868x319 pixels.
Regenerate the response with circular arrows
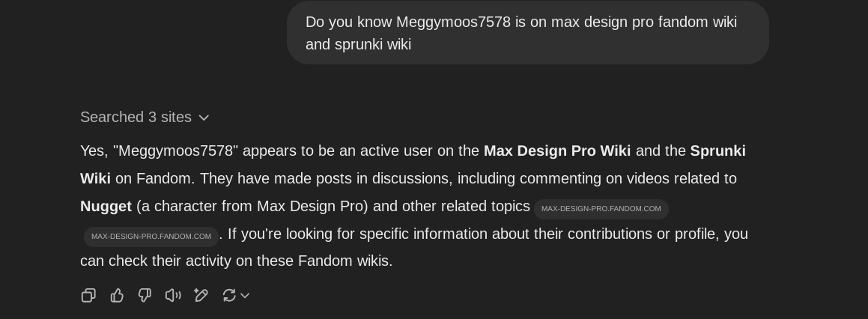(229, 296)
